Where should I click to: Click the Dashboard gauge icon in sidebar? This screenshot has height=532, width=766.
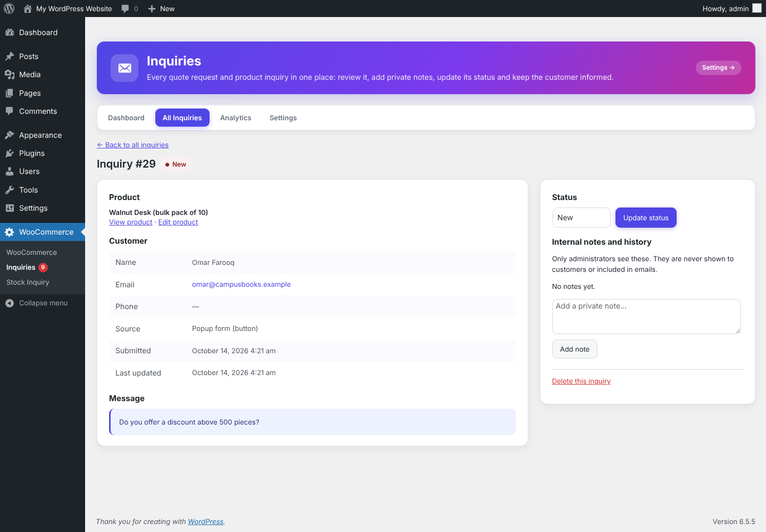coord(10,32)
